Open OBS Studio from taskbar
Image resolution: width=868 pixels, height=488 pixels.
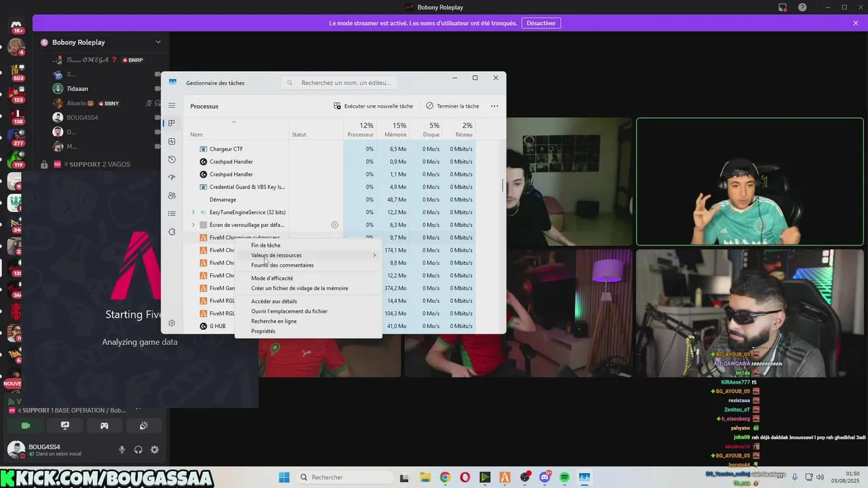(x=525, y=477)
